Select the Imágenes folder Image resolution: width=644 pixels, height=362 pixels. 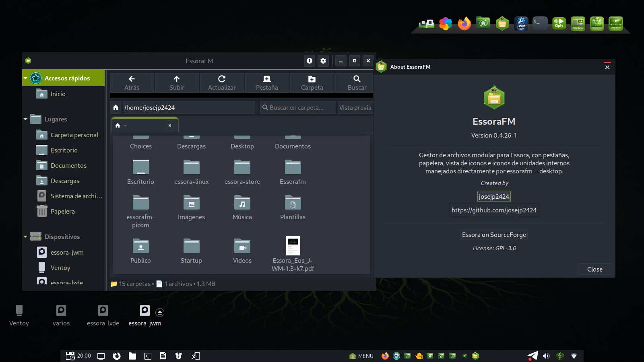pos(191,208)
